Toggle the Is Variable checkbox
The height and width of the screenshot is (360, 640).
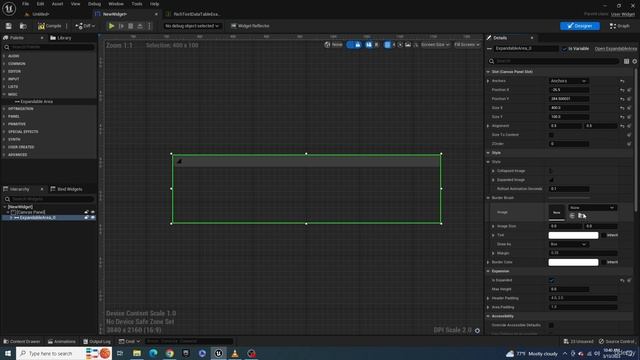564,49
